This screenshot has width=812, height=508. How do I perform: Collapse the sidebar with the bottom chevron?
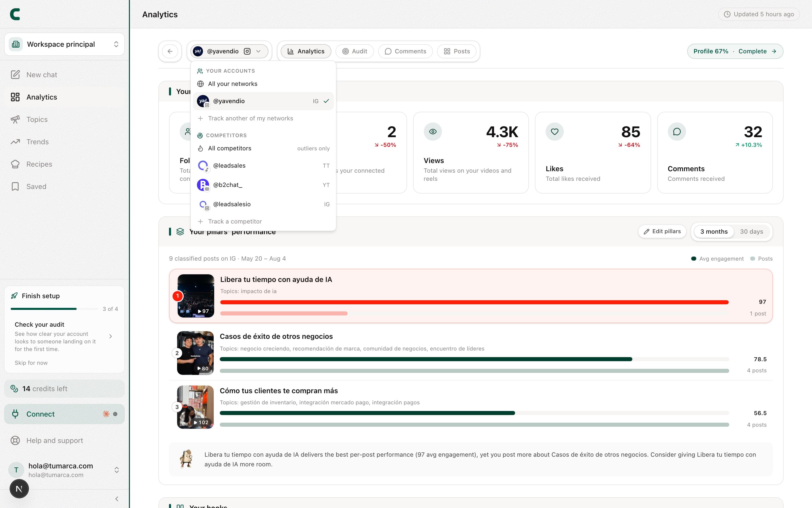point(117,499)
